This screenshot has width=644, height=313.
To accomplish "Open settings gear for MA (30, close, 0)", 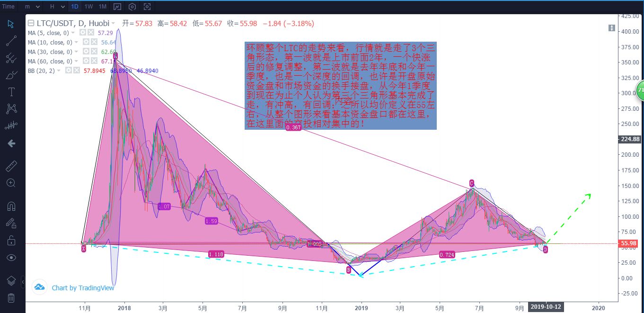I will [x=86, y=52].
